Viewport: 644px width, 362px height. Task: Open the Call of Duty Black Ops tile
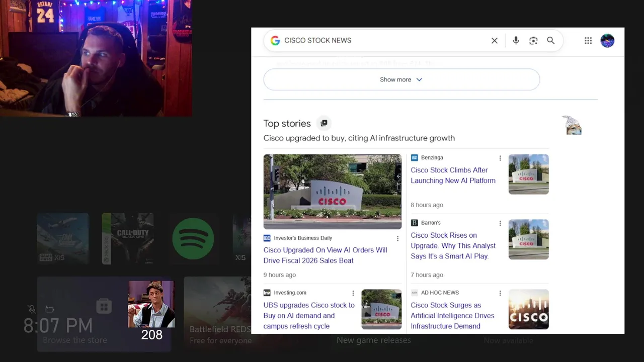[x=128, y=238]
